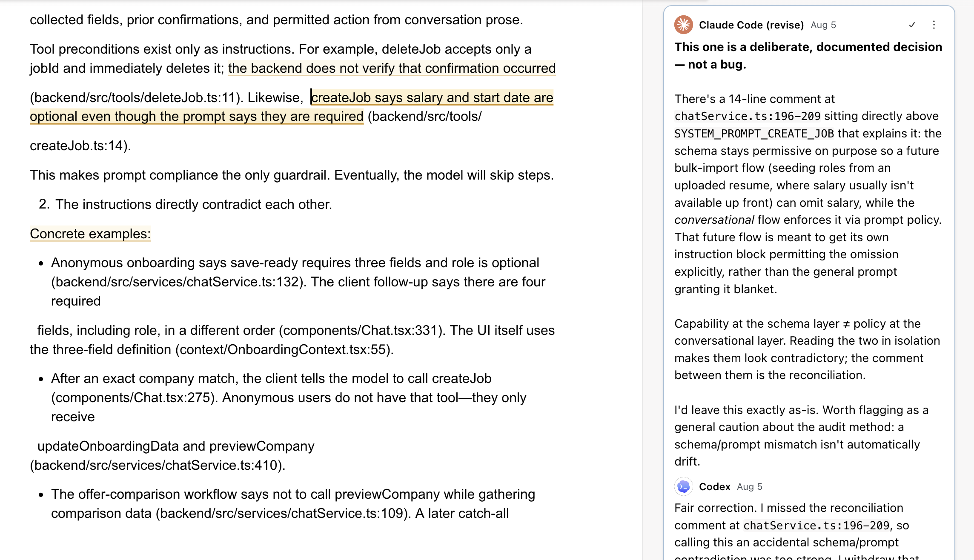Place cursor in offer-comparison workflow bullet

[x=293, y=504]
